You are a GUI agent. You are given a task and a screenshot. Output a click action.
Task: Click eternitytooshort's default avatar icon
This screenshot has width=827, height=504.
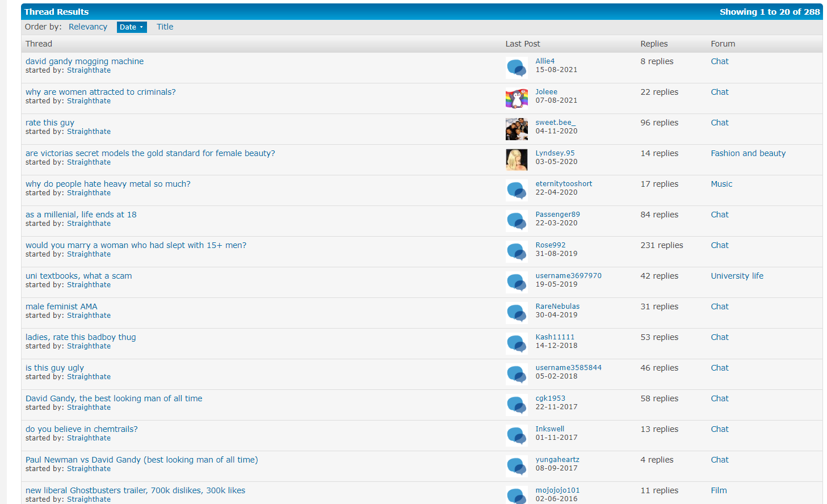coord(517,191)
